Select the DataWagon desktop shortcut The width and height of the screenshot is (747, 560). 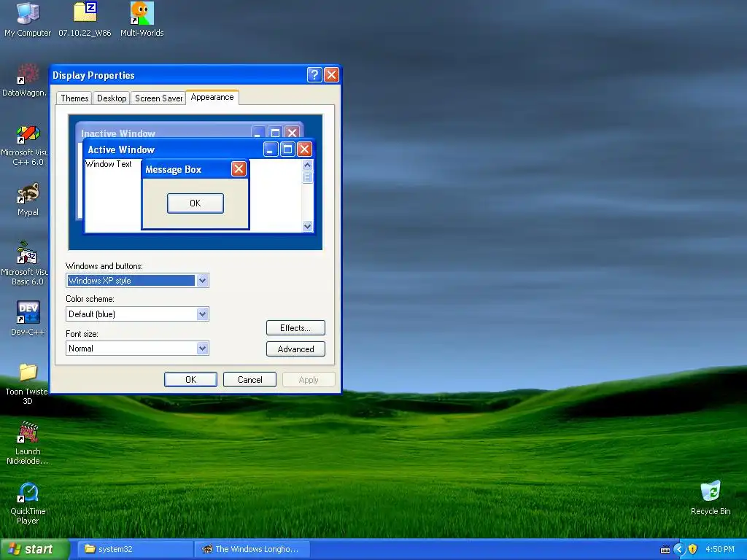tap(26, 80)
